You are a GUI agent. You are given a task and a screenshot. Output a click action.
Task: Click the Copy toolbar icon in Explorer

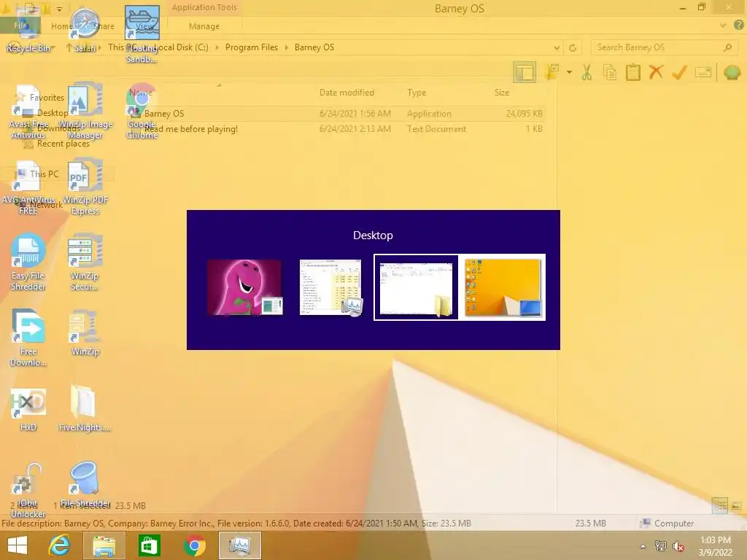pos(610,72)
